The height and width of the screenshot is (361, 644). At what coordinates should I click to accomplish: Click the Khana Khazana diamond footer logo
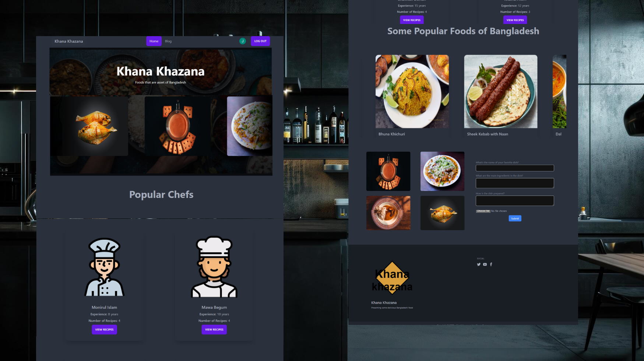[392, 278]
